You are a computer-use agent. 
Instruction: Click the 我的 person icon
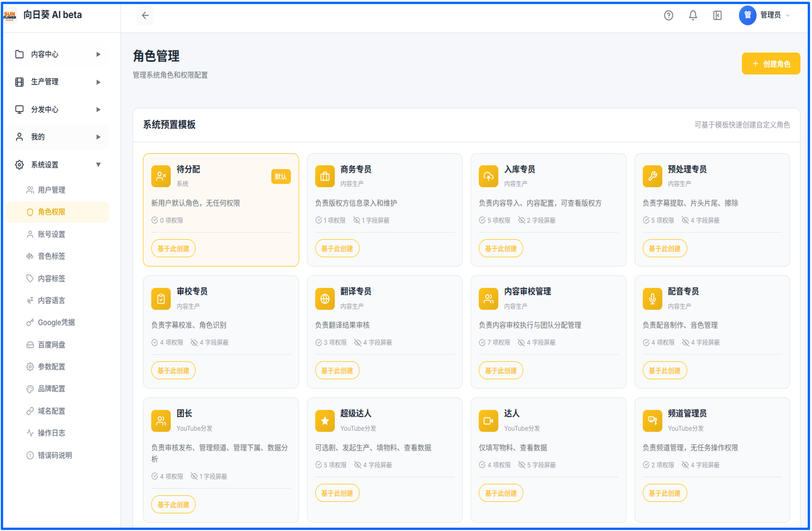tap(19, 137)
